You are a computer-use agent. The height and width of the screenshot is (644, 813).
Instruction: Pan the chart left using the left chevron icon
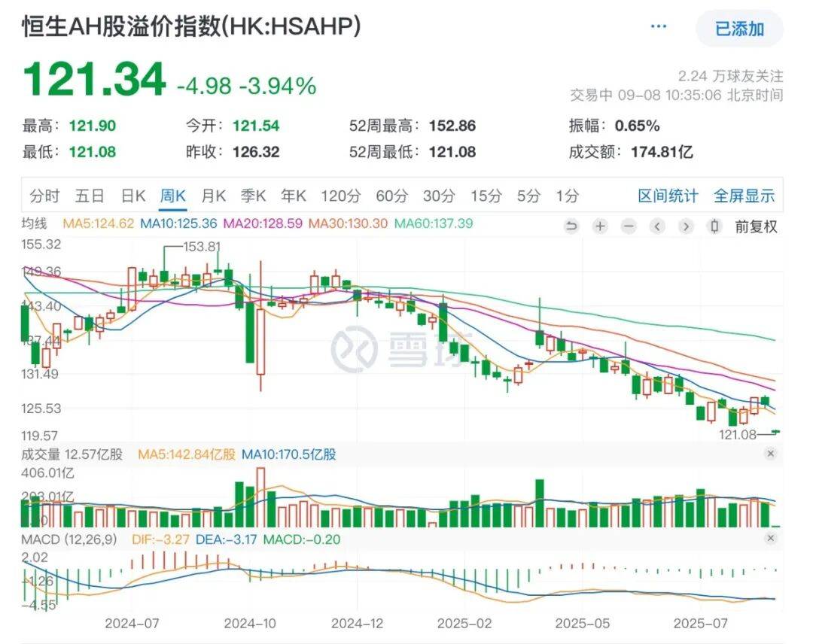click(656, 226)
